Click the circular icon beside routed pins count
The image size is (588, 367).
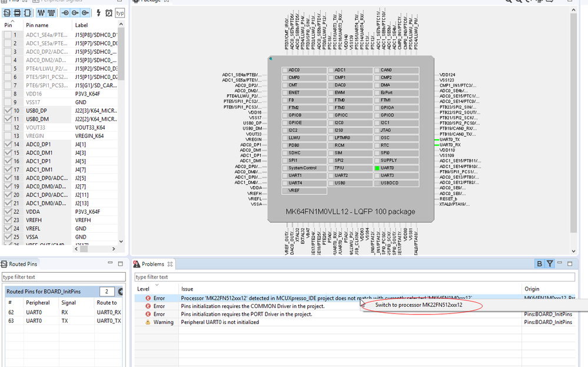121,292
